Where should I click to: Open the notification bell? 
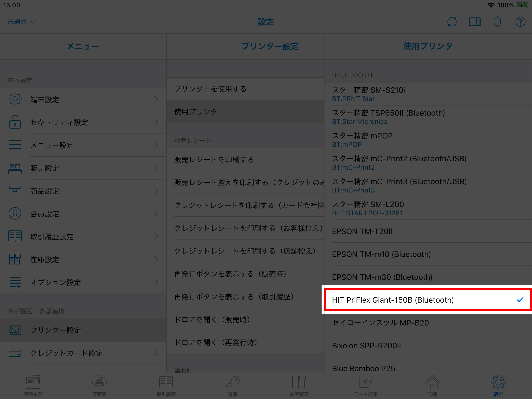[497, 22]
